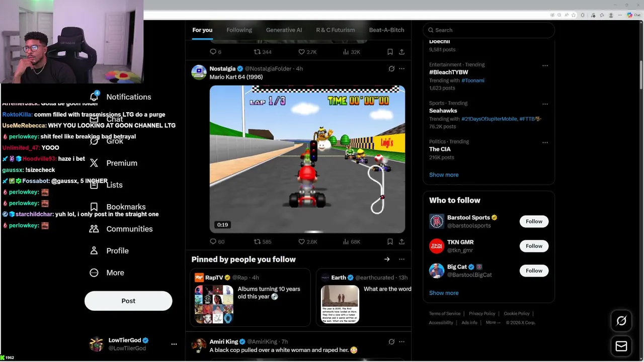Open Premium X logo icon
Image resolution: width=644 pixels, height=362 pixels.
click(x=94, y=163)
